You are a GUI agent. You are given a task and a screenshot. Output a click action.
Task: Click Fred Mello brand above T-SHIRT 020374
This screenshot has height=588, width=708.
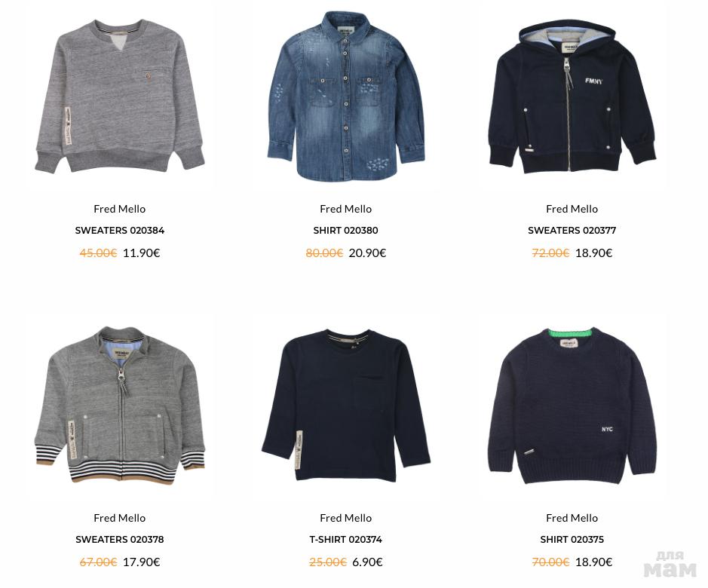click(346, 518)
